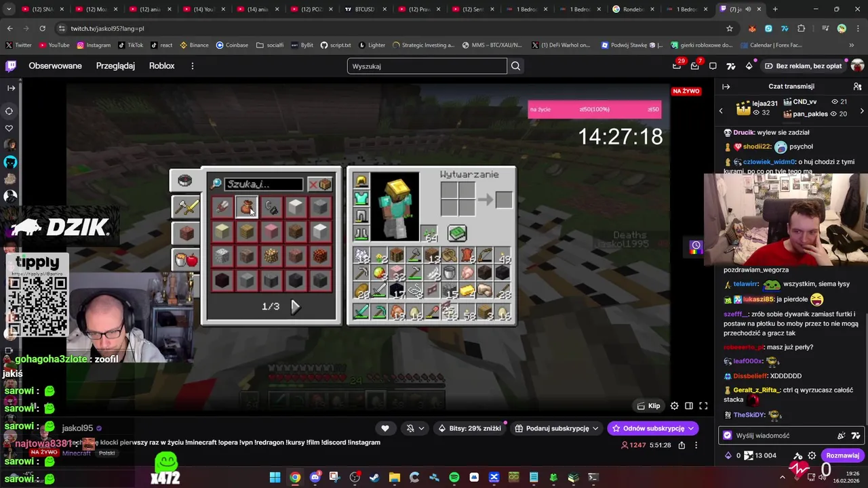Show previous top gifters with left chevron
The image size is (868, 488).
pos(721,111)
